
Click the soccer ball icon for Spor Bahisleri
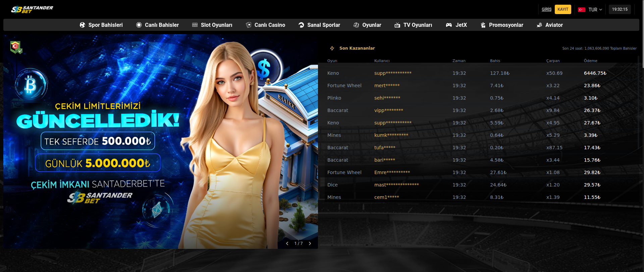click(82, 25)
